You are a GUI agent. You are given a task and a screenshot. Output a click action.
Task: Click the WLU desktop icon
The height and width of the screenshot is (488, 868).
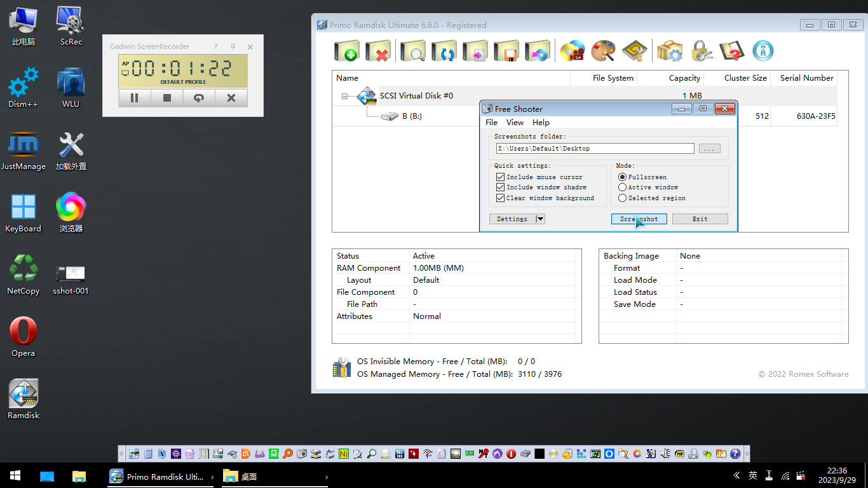coord(71,88)
